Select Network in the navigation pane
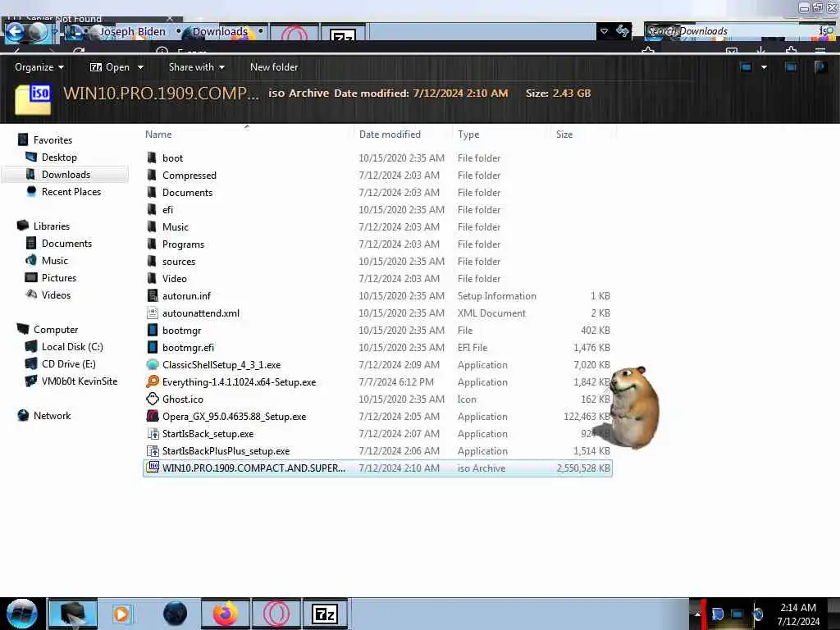 [52, 416]
